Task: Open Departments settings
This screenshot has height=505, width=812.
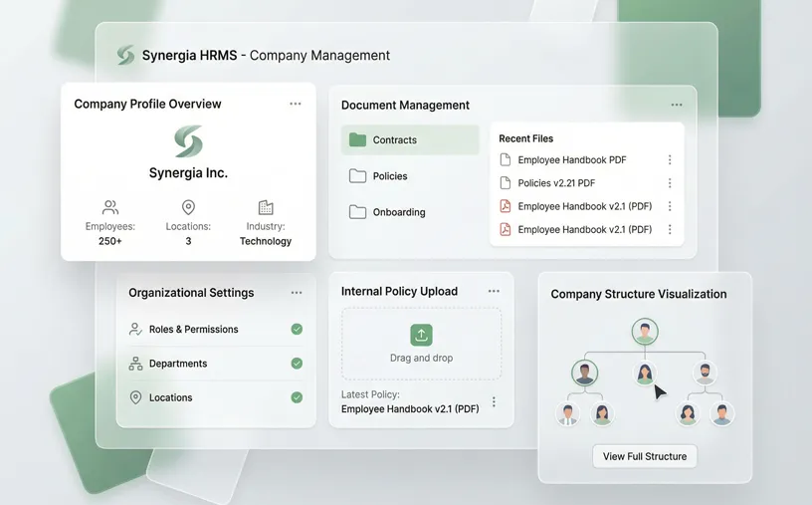Action: click(x=216, y=364)
